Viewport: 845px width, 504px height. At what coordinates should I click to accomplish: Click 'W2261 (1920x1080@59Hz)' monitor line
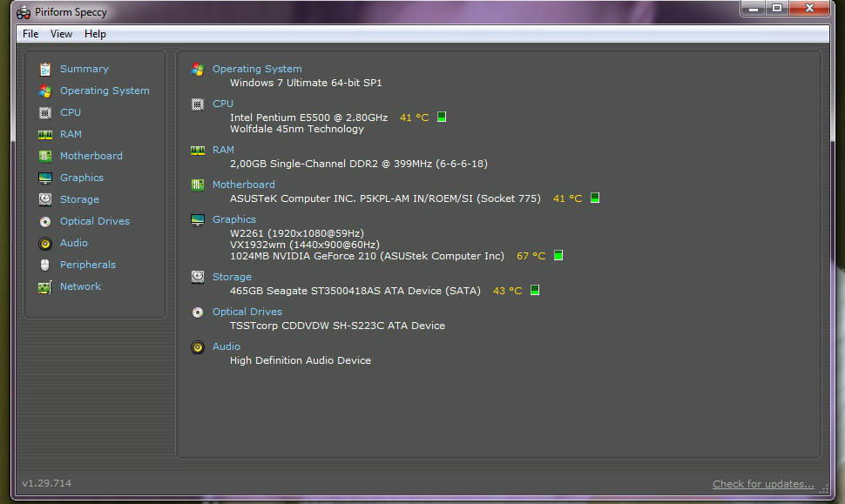coord(297,233)
